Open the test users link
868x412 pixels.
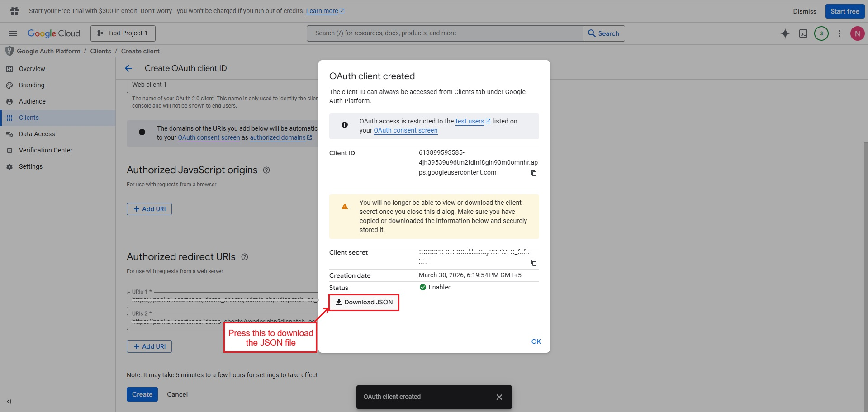[x=470, y=121]
